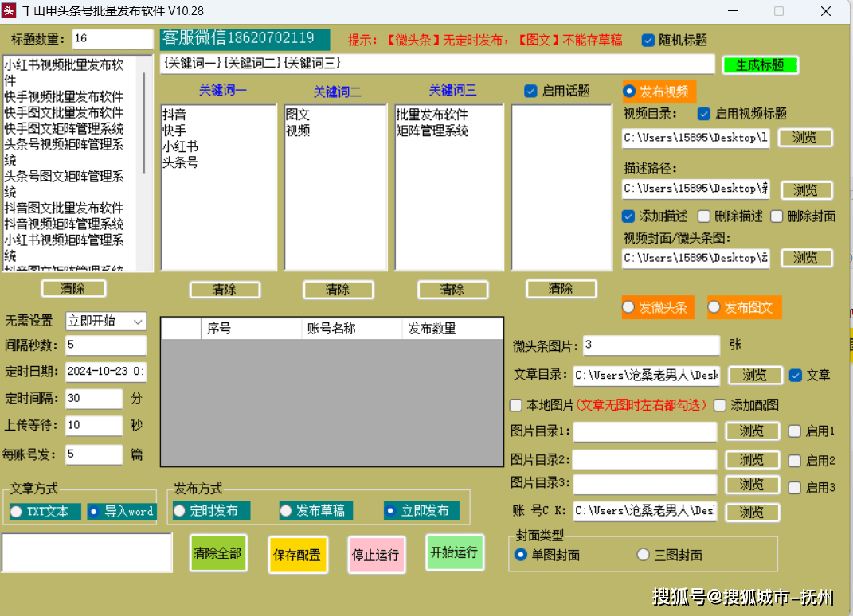Viewport: 853px width, 616px height.
Task: Click the 账号名称 column header
Action: pyautogui.click(x=351, y=329)
